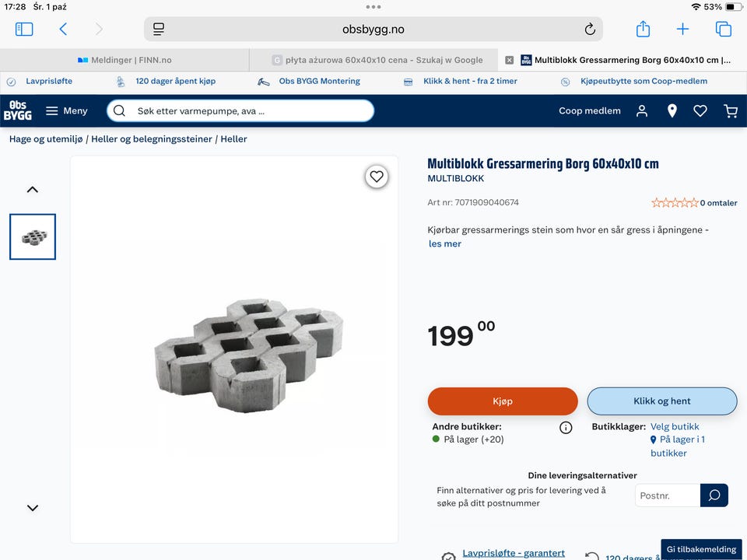Open the user account icon
This screenshot has width=747, height=560.
642,111
